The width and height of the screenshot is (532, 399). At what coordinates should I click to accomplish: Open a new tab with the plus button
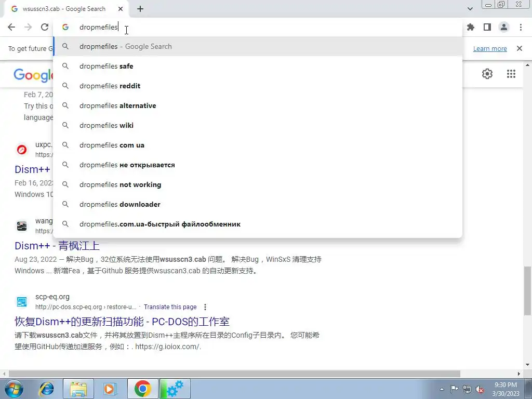pyautogui.click(x=140, y=9)
